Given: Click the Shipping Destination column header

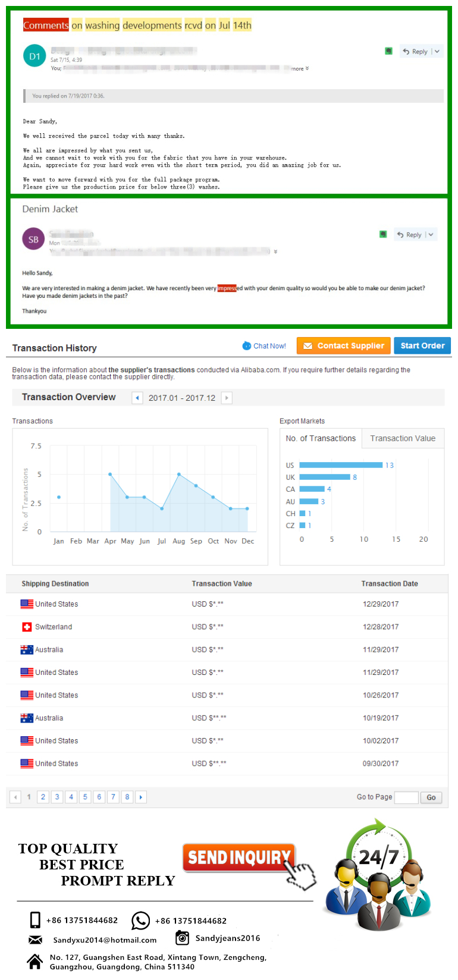Looking at the screenshot, I should coord(55,584).
